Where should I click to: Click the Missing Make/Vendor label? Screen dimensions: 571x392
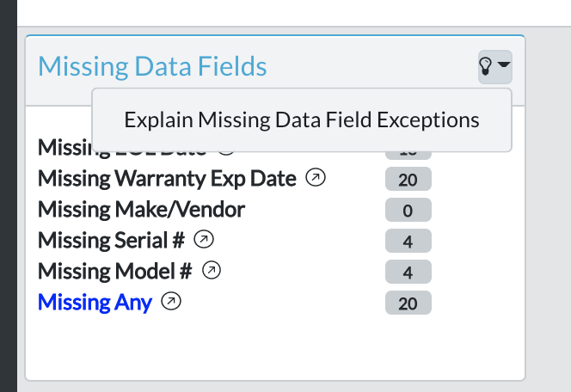click(141, 209)
